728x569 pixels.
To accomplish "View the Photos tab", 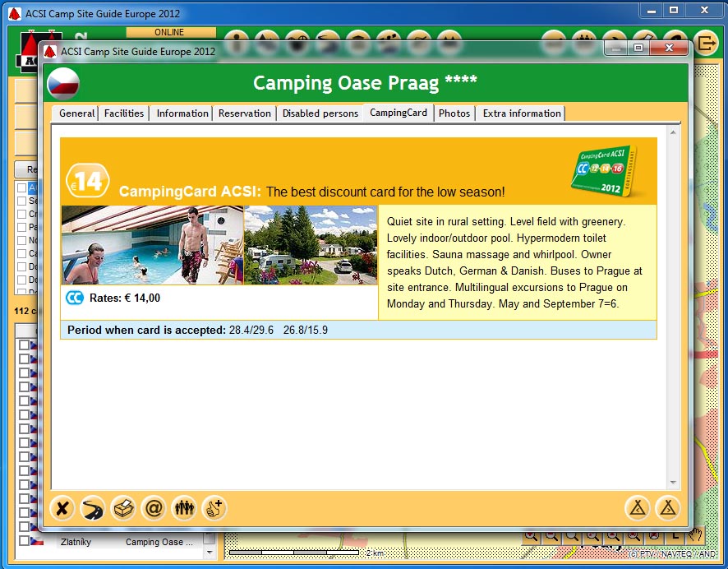I will (454, 113).
